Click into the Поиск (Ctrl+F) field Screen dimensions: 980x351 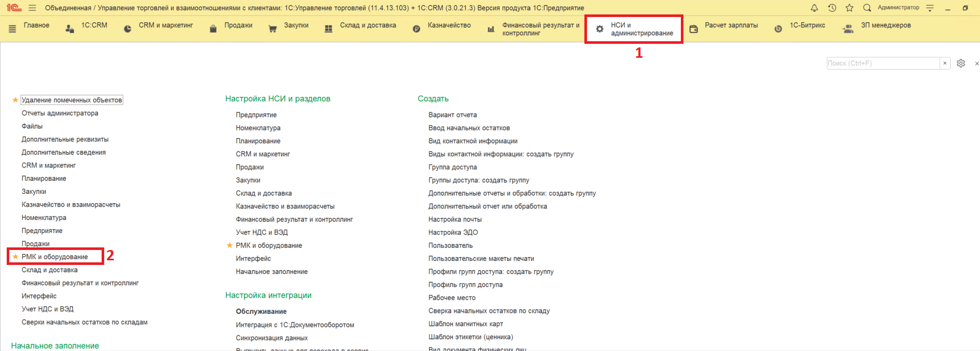coord(882,63)
